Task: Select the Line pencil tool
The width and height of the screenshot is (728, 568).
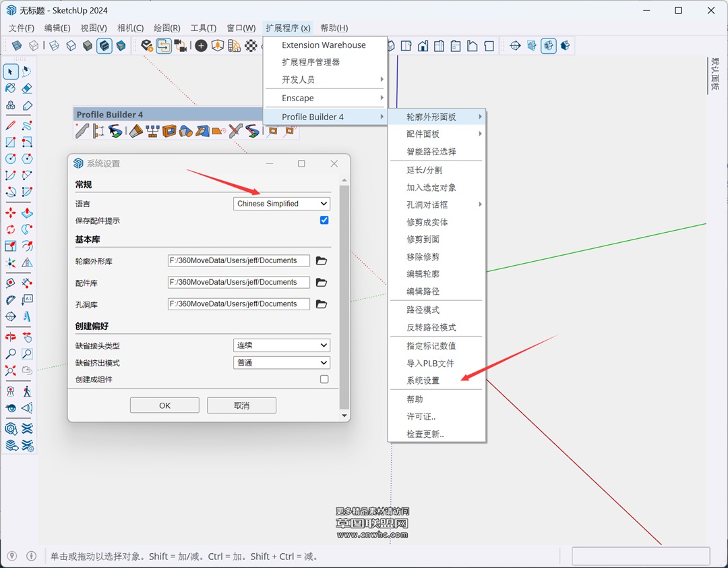Action: point(11,125)
